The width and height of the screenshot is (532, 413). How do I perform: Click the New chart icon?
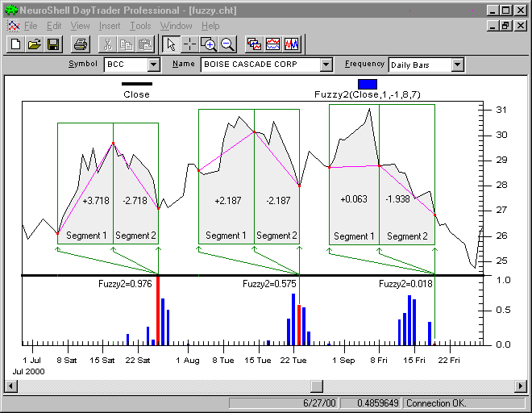(x=15, y=44)
